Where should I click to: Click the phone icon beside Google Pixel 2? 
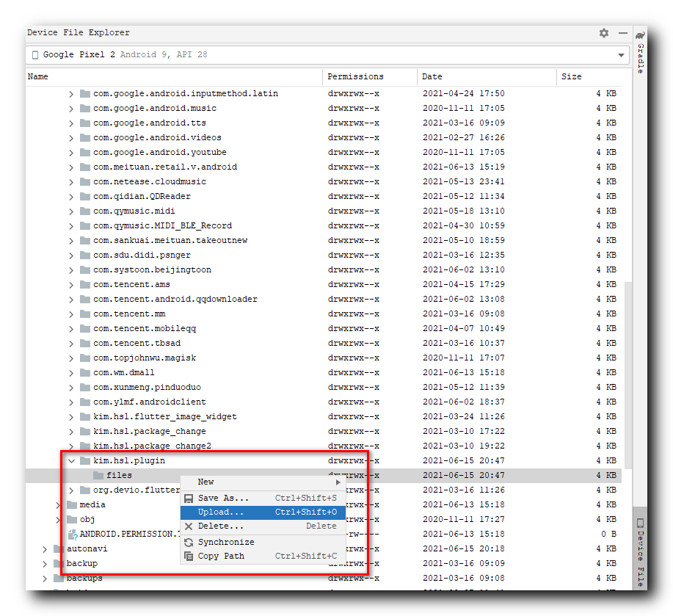pyautogui.click(x=35, y=55)
